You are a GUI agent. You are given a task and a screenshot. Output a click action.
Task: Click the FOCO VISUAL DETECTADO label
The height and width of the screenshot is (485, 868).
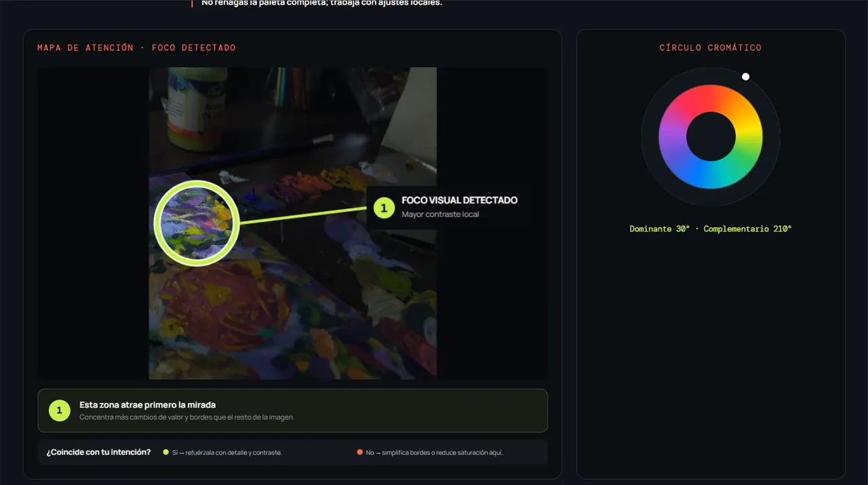click(x=459, y=200)
